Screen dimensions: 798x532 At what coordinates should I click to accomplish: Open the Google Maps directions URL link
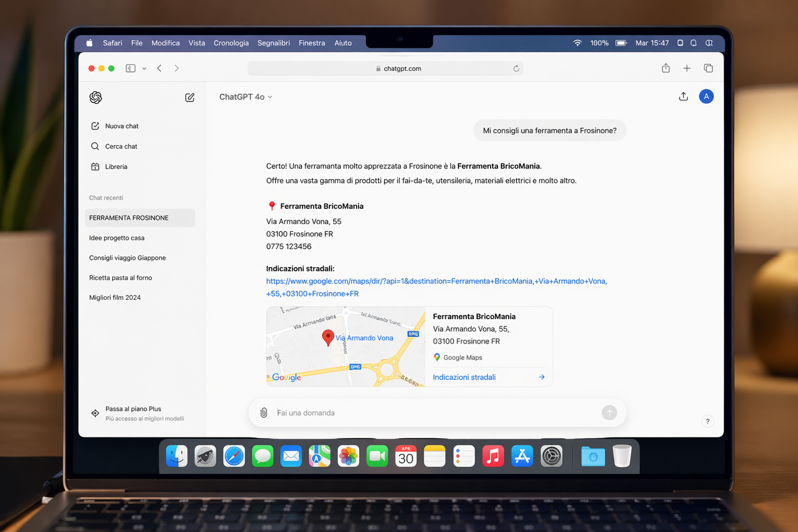(x=436, y=281)
